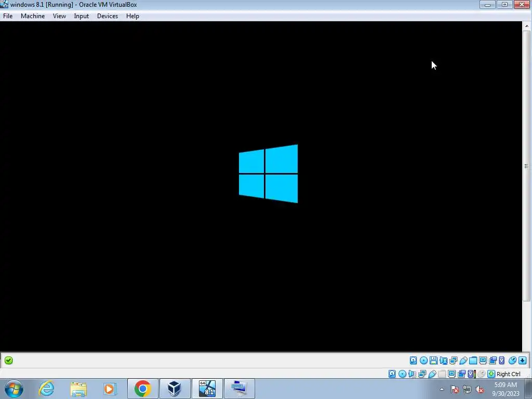Screen dimensions: 532x399
Task: Click the Right Ctrl host key label
Action: tap(508, 374)
